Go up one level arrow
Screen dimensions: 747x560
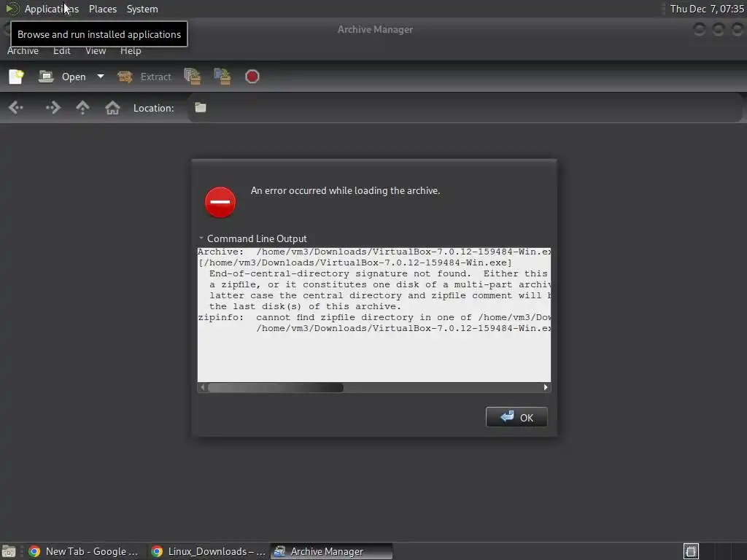pyautogui.click(x=82, y=108)
